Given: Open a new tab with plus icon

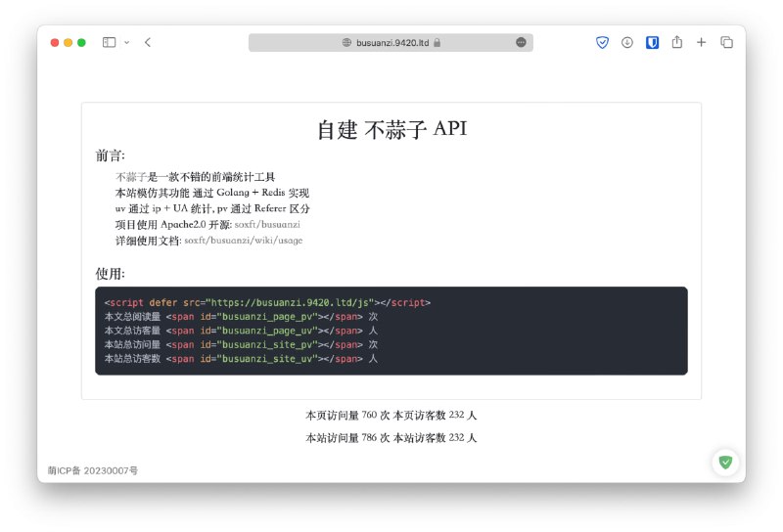Looking at the screenshot, I should click(701, 42).
